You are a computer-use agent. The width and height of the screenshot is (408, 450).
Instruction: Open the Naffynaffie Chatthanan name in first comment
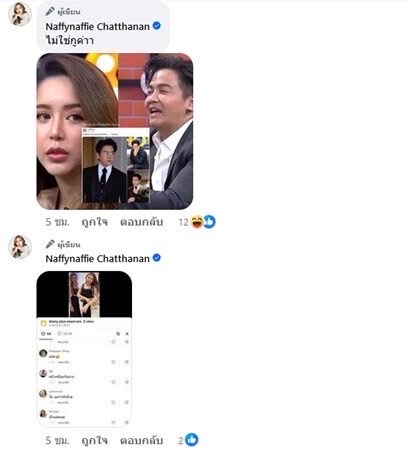tap(97, 26)
